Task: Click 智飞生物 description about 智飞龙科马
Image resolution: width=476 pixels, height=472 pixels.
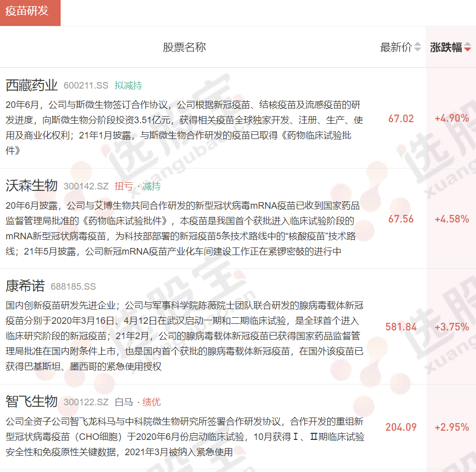Action: [185, 436]
